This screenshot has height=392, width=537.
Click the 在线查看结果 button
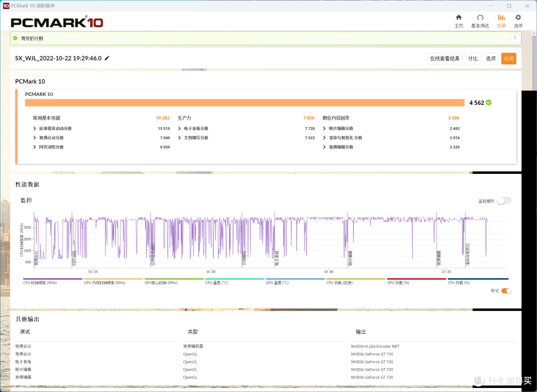(x=445, y=59)
